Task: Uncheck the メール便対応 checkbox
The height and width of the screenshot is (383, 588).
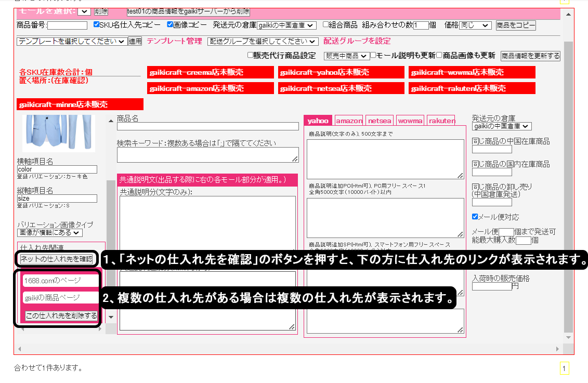Action: [475, 217]
